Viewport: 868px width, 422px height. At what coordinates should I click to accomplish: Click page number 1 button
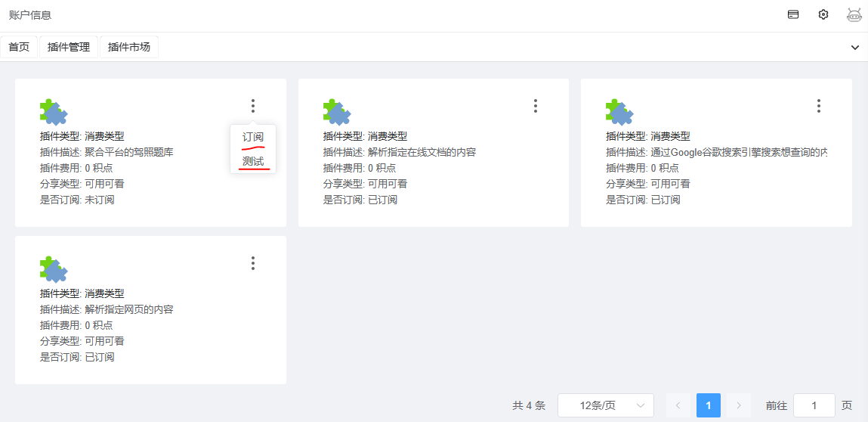click(x=709, y=405)
